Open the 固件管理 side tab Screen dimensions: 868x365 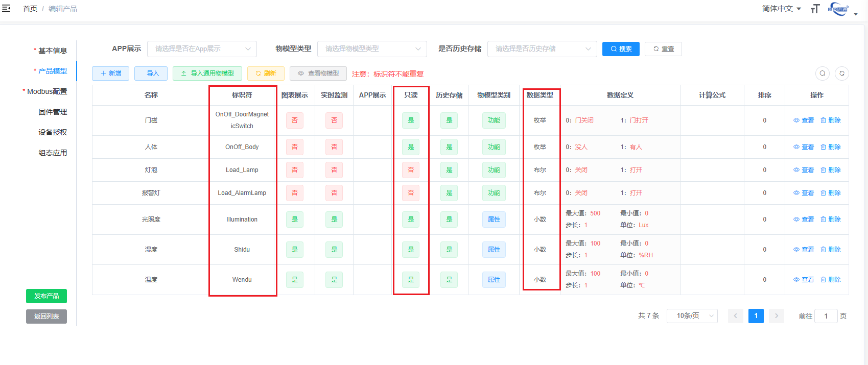click(53, 112)
